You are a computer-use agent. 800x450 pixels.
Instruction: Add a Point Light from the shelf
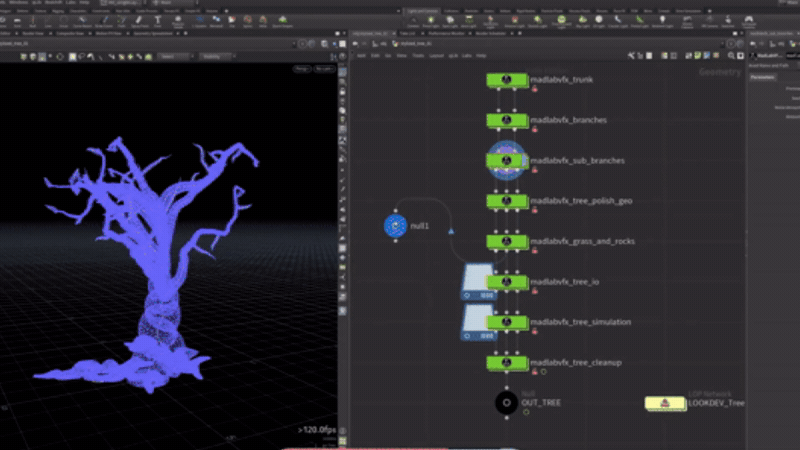[x=431, y=22]
